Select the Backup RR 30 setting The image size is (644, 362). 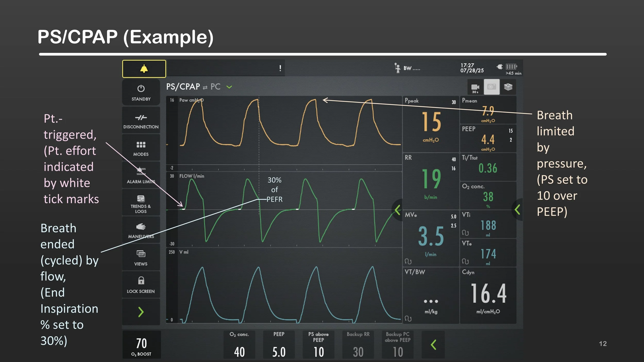point(358,345)
